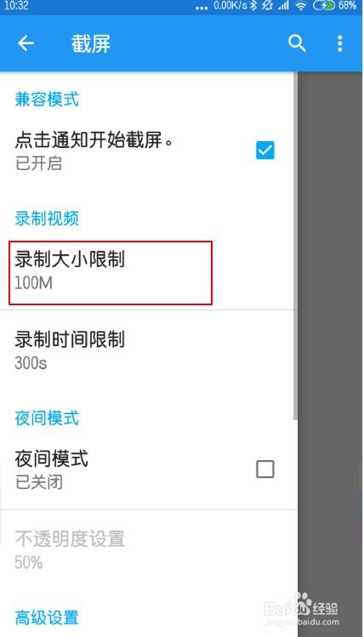This screenshot has height=637, width=364.
Task: Tap the back arrow icon
Action: point(26,43)
